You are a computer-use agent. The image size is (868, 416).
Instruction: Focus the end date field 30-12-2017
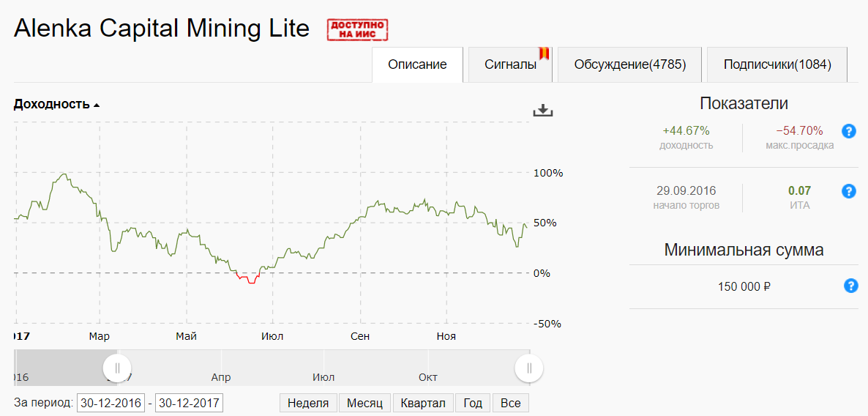click(x=190, y=404)
